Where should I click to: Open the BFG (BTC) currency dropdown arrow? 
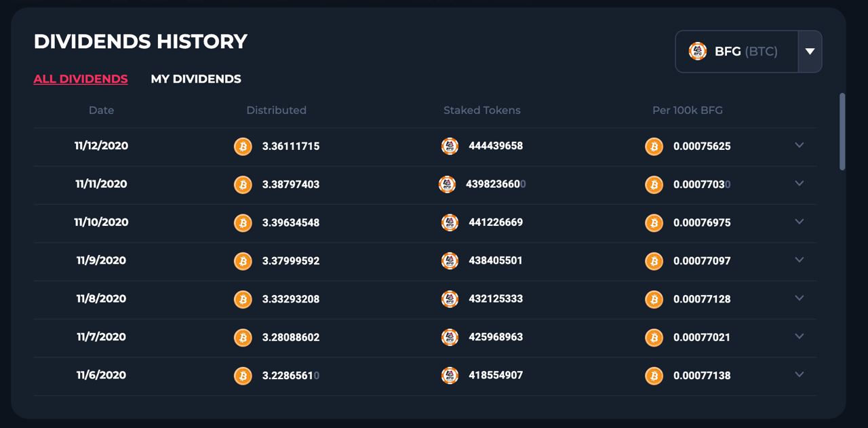(810, 52)
